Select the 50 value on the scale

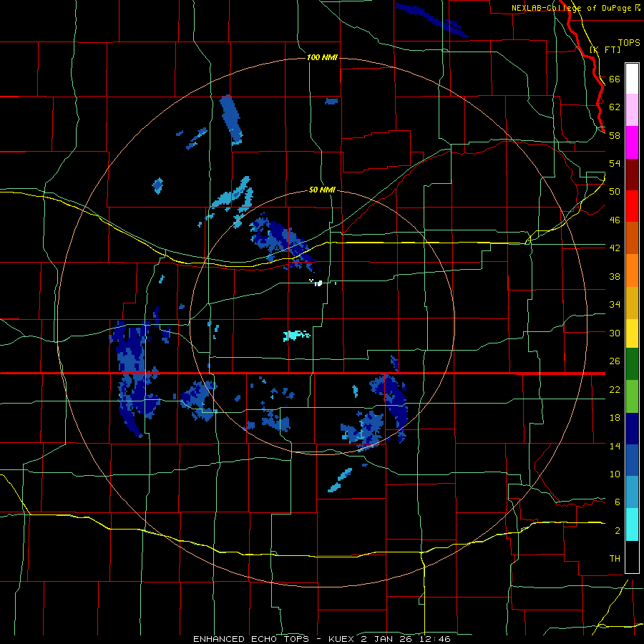[x=615, y=192]
